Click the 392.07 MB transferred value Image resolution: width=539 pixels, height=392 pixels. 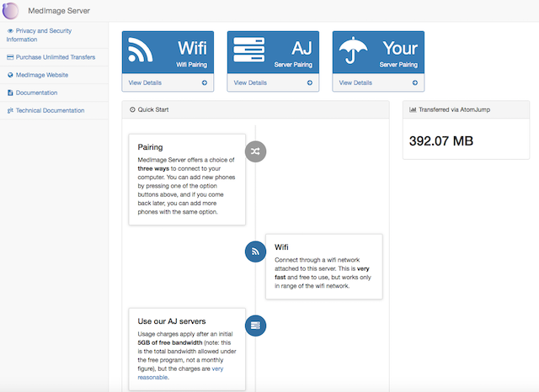[441, 140]
